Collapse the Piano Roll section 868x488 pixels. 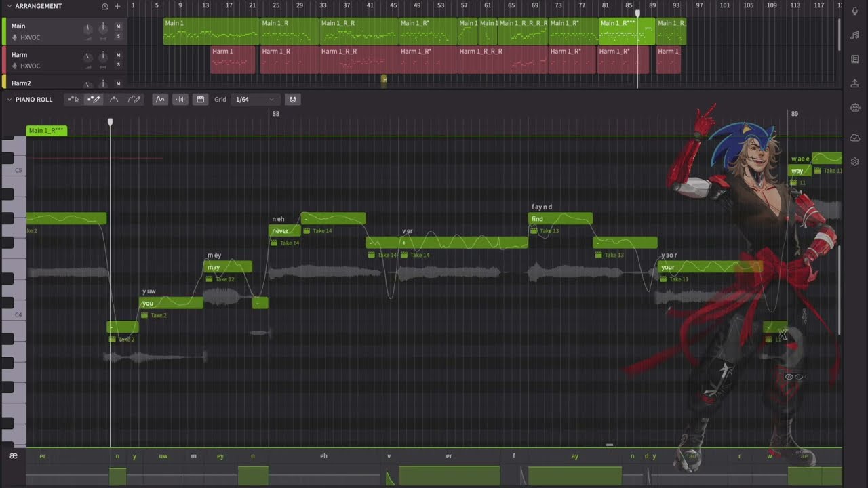[9, 100]
